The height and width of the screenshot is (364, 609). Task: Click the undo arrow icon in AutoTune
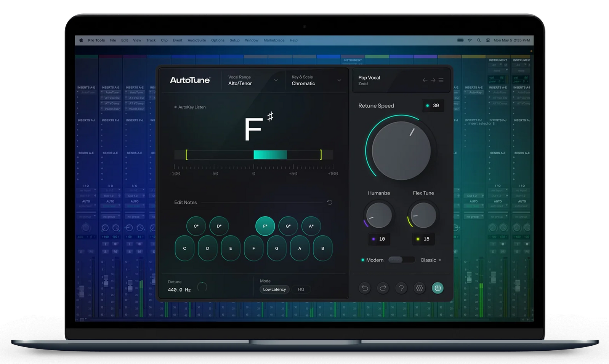coord(365,288)
